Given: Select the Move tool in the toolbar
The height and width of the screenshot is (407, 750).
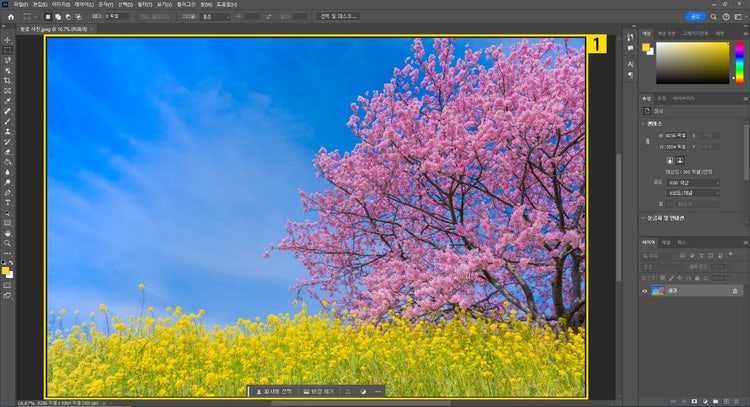Looking at the screenshot, I should [x=7, y=39].
